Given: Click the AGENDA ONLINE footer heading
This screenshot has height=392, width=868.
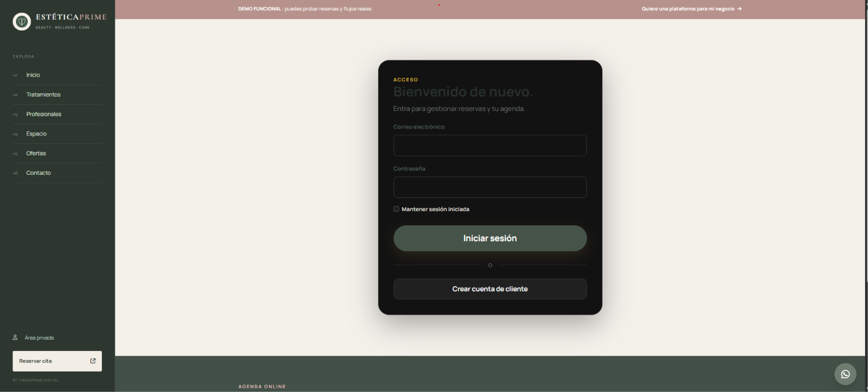Looking at the screenshot, I should click(262, 387).
